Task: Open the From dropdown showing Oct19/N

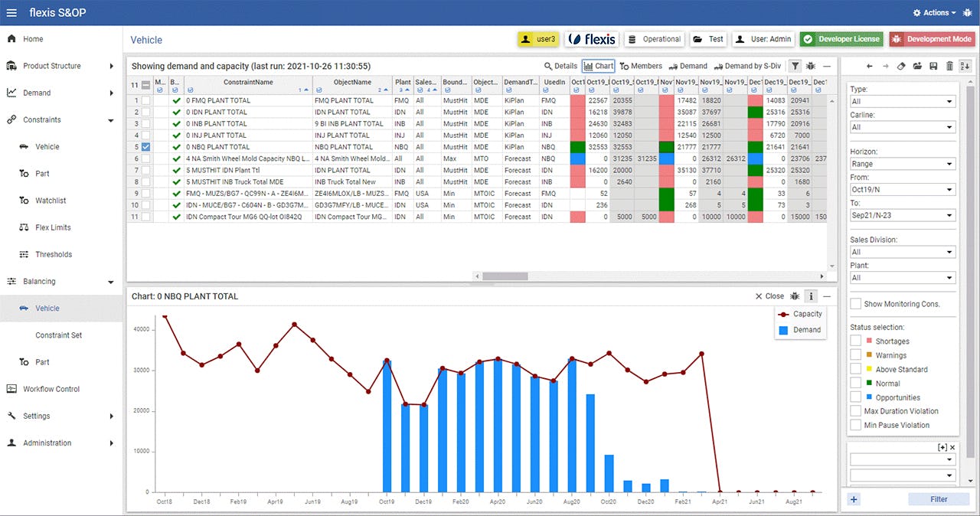Action: point(902,190)
